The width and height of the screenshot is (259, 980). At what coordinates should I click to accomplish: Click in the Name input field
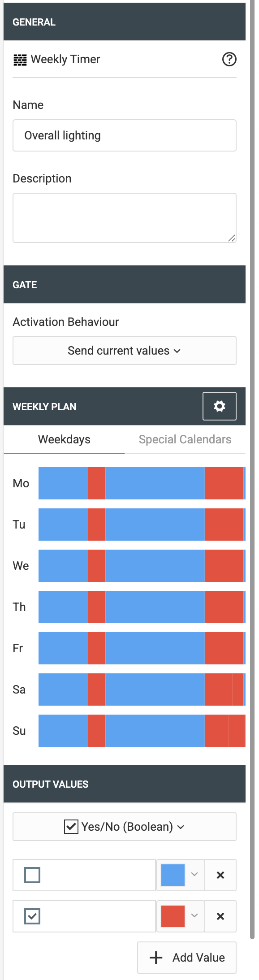point(125,135)
